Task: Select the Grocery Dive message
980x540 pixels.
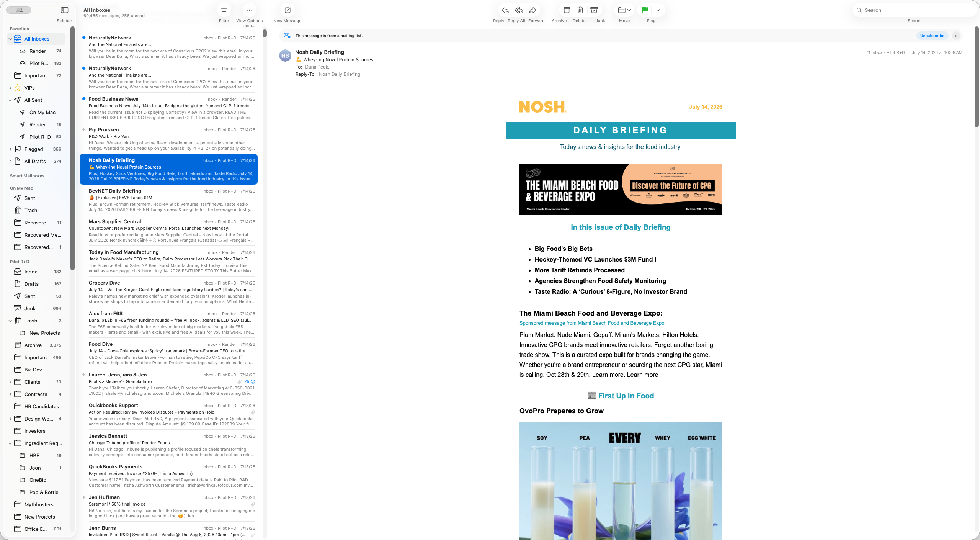Action: [168, 292]
